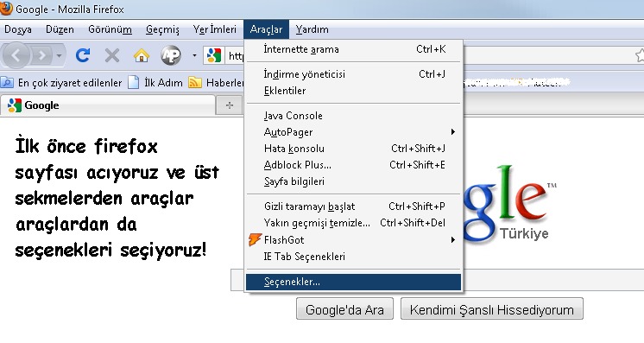Click the Google'da Ara button
This screenshot has height=343, width=644.
(x=344, y=308)
